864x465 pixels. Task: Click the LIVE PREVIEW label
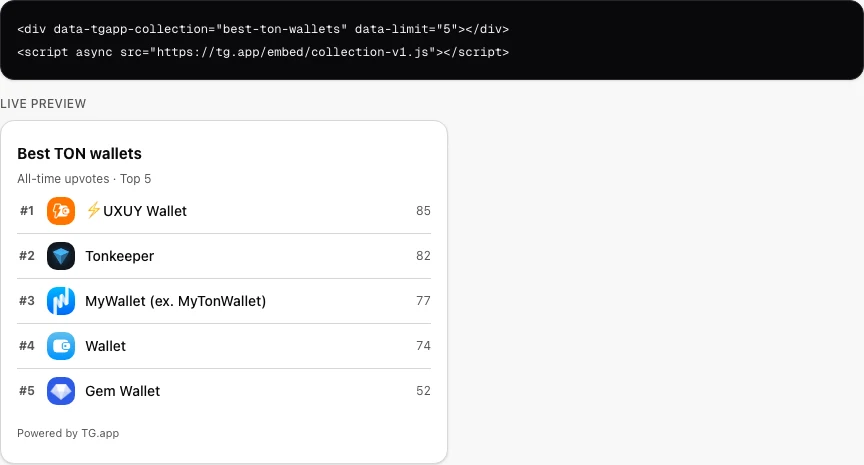(43, 104)
